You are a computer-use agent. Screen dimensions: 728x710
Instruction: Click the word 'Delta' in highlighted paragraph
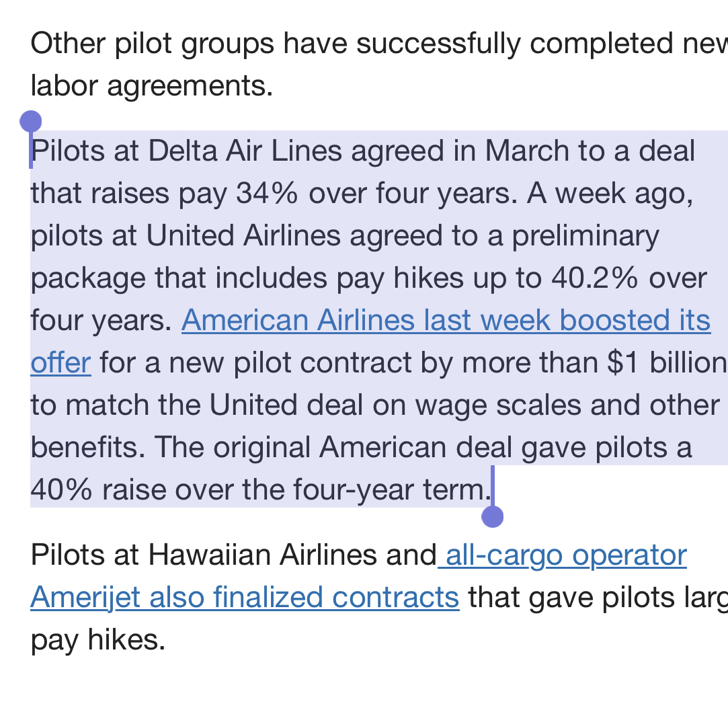point(182,151)
